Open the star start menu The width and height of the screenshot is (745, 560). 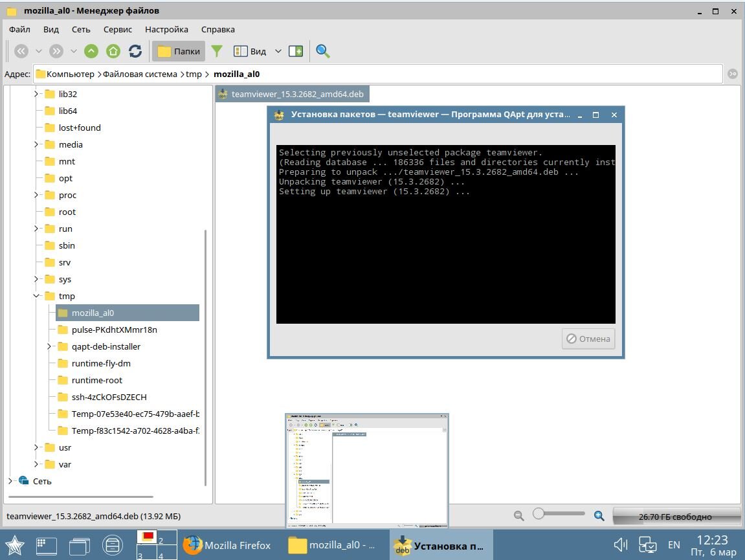(15, 545)
